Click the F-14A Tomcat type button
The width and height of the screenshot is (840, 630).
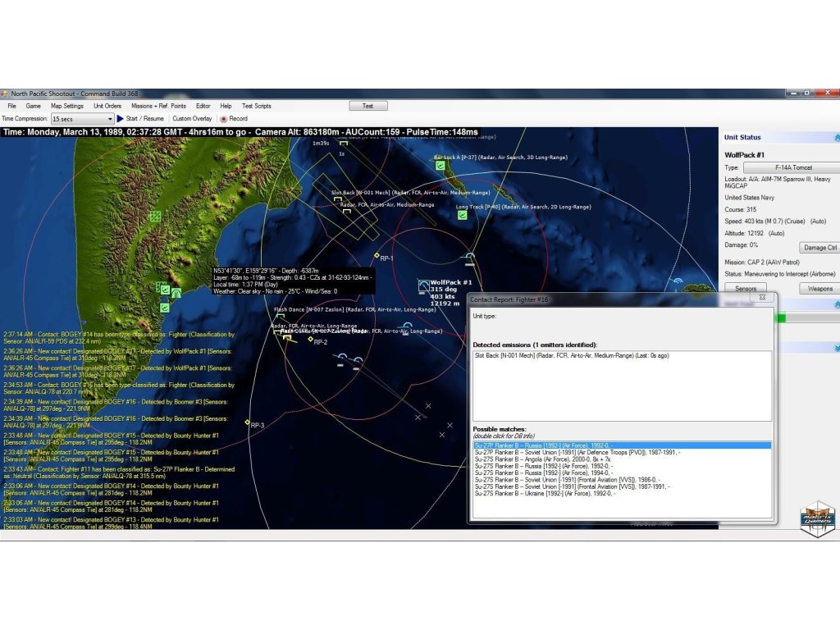(x=793, y=167)
